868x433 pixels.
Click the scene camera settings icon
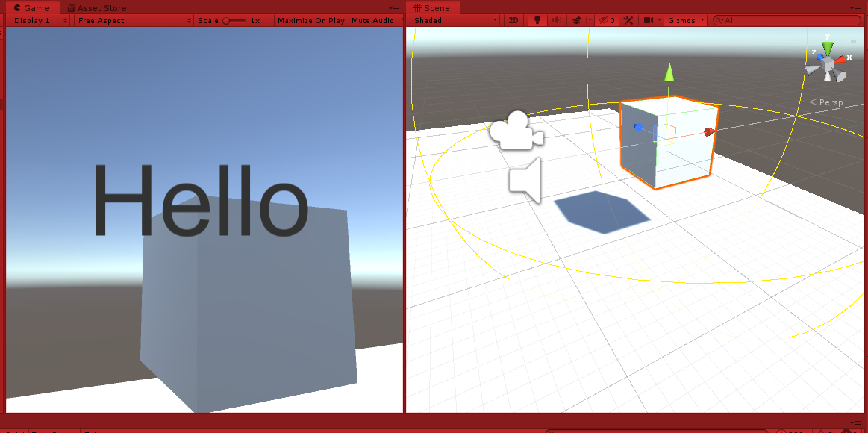point(648,20)
